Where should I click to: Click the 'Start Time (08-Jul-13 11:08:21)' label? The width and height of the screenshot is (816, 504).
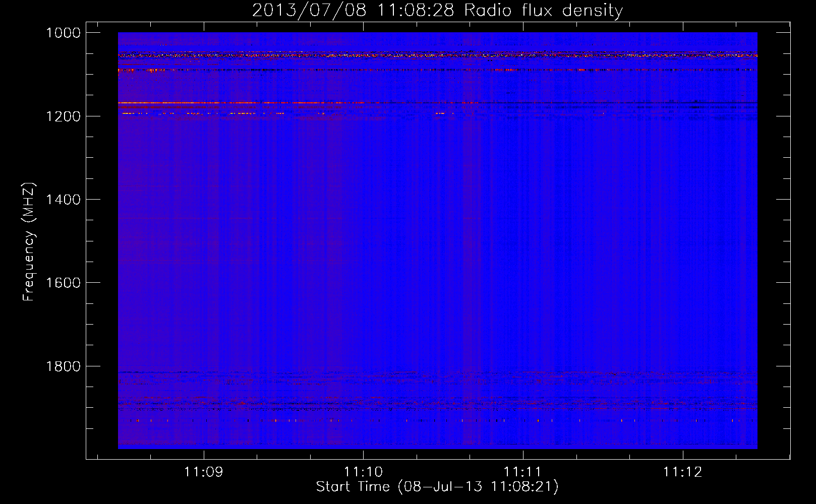pos(437,487)
